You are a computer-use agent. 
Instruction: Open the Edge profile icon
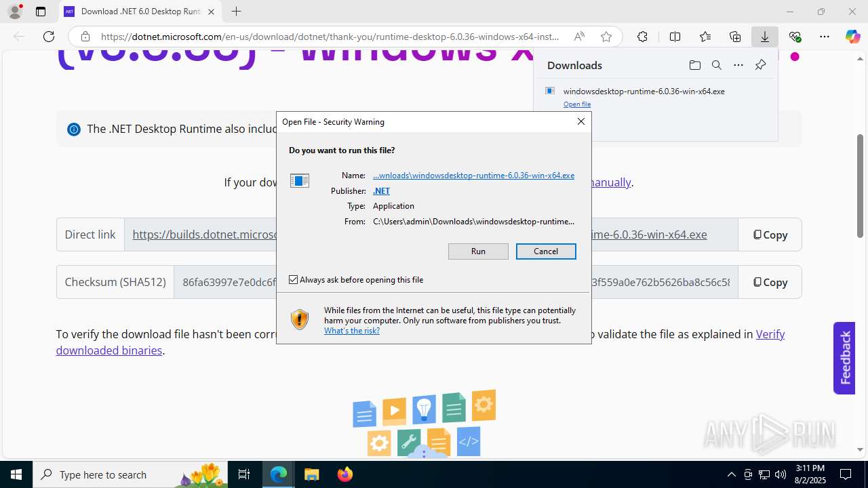coord(15,12)
